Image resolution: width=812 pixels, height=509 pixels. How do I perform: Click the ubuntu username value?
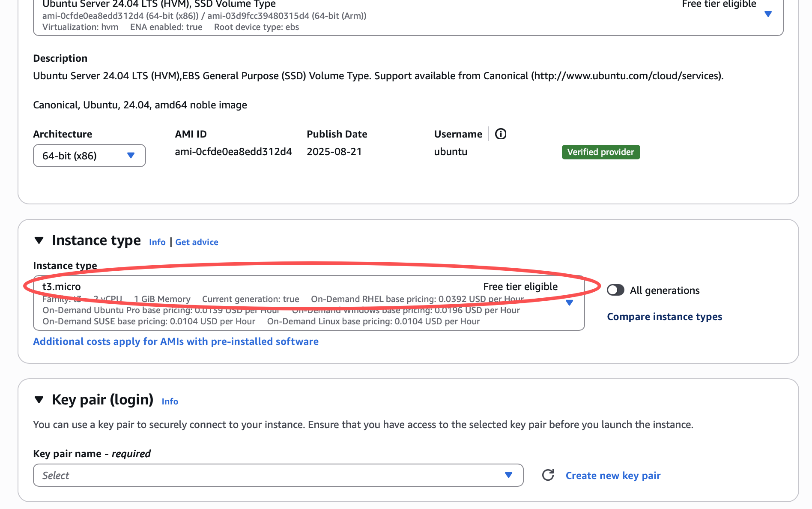pos(451,152)
